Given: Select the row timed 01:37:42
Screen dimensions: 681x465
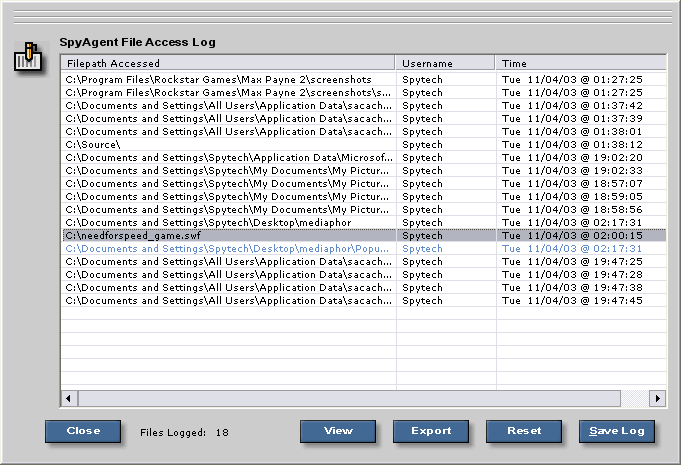Looking at the screenshot, I should coord(364,106).
